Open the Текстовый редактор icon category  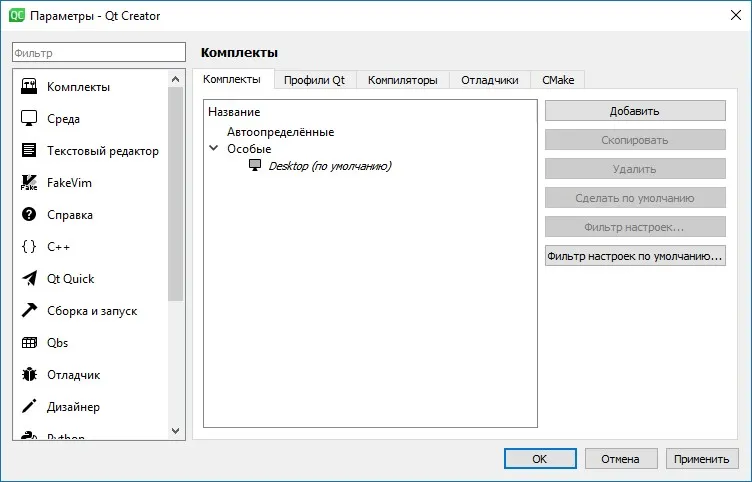(x=29, y=151)
